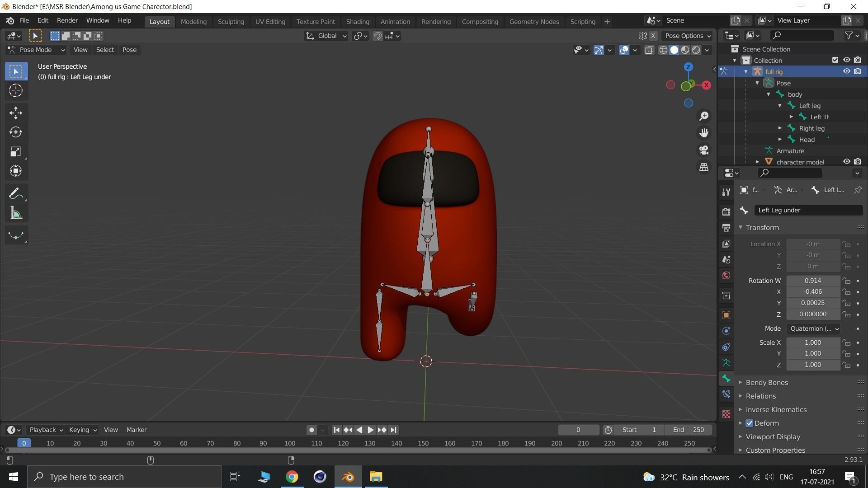Uncheck the Collection exclude checkbox
The width and height of the screenshot is (868, 488).
coord(835,60)
